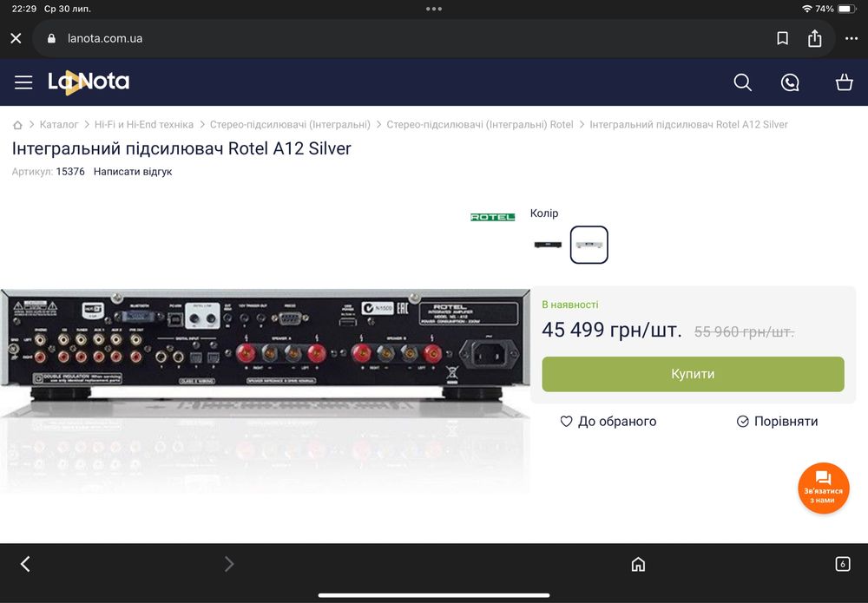Tap the three dots multitasking control
This screenshot has width=868, height=603.
coord(434,9)
